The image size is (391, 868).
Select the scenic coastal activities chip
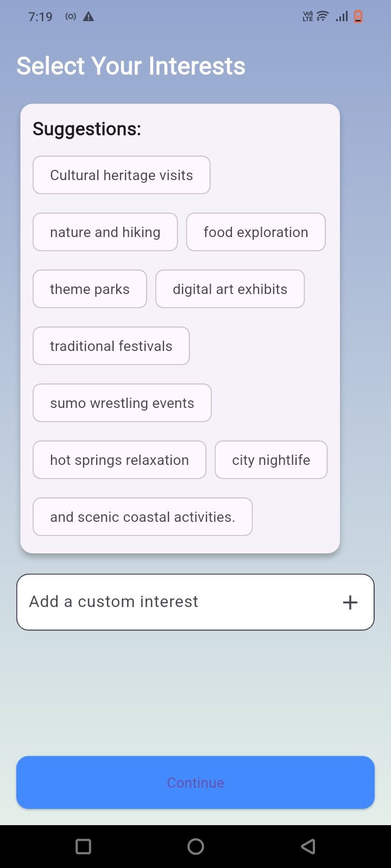click(x=143, y=517)
